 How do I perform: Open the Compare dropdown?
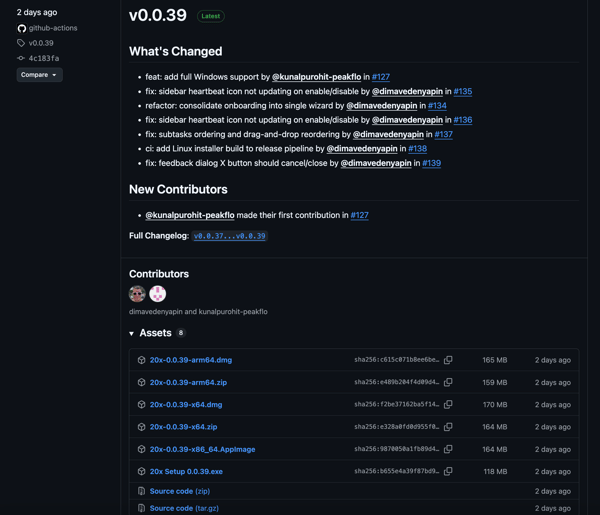pyautogui.click(x=39, y=75)
